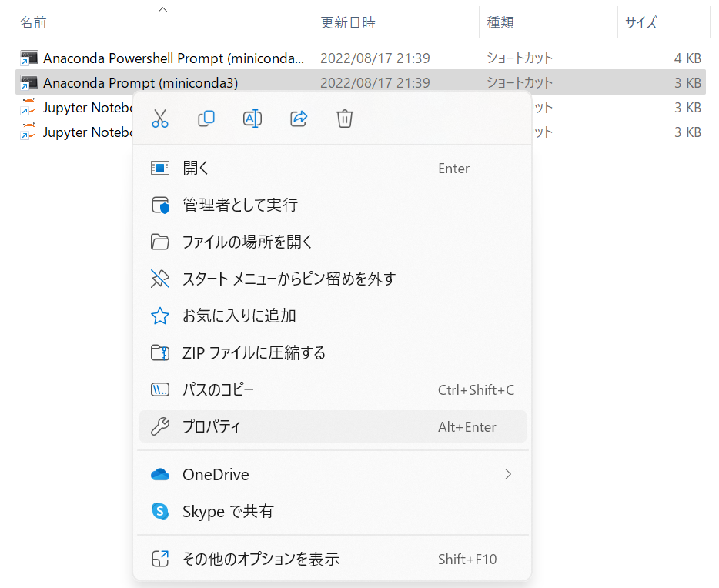
Task: Click the more options expand icon
Action: click(x=160, y=559)
